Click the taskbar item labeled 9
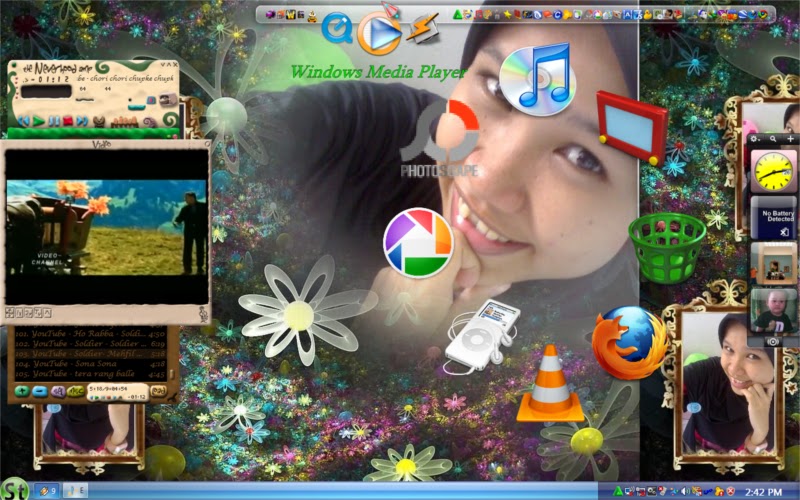 [x=46, y=491]
